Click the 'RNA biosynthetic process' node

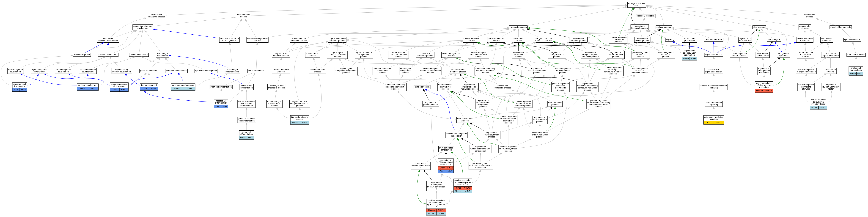click(x=465, y=120)
